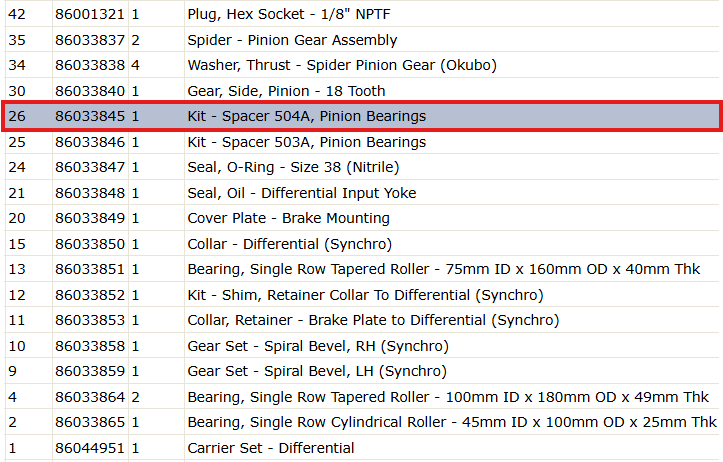723x462 pixels.
Task: Choose Collar, Retainer - Brake Plate row
Action: [x=362, y=320]
